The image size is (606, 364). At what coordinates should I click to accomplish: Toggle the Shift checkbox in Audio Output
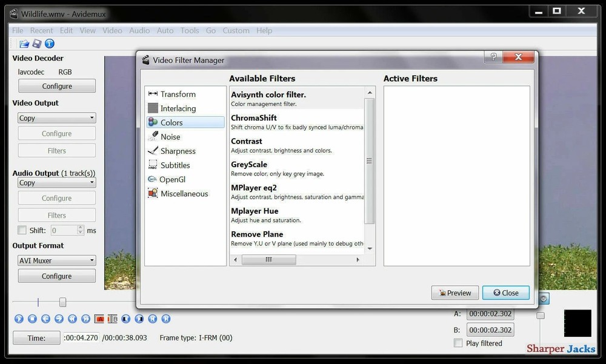22,230
